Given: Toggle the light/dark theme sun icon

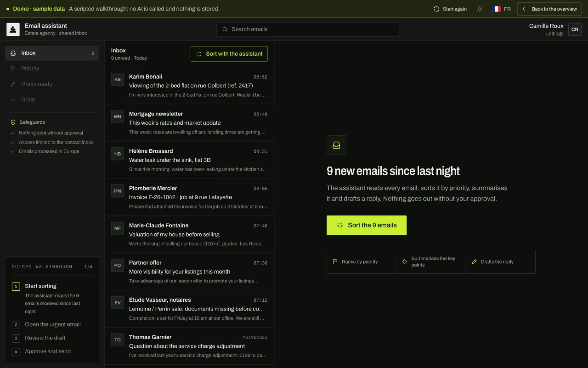Looking at the screenshot, I should click(x=480, y=9).
